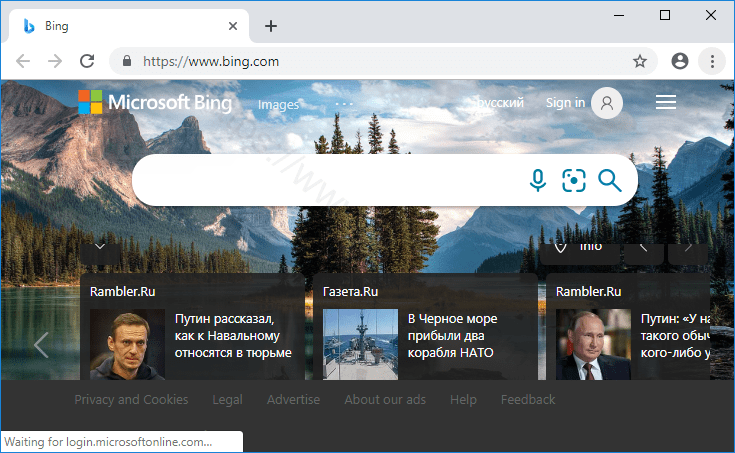The width and height of the screenshot is (735, 453).
Task: Expand more options with three dots
Action: 344,104
